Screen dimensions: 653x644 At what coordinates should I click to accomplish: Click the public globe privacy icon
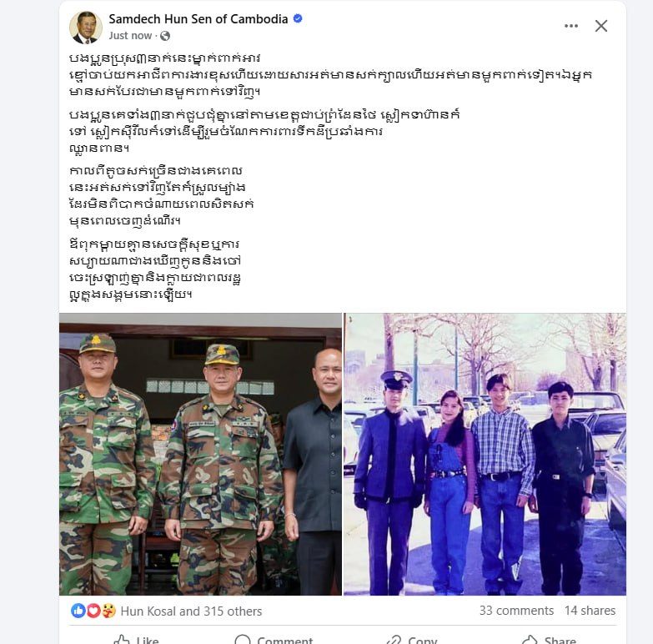tap(165, 36)
